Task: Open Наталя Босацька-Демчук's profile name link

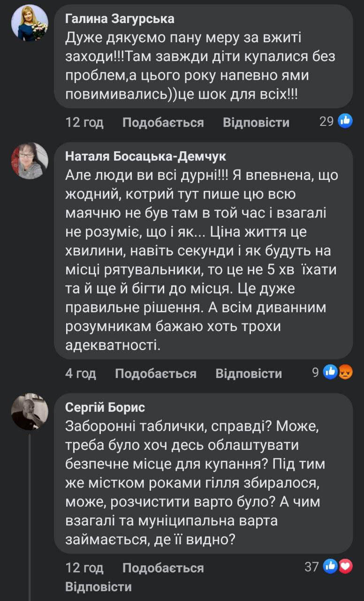Action: pyautogui.click(x=145, y=156)
